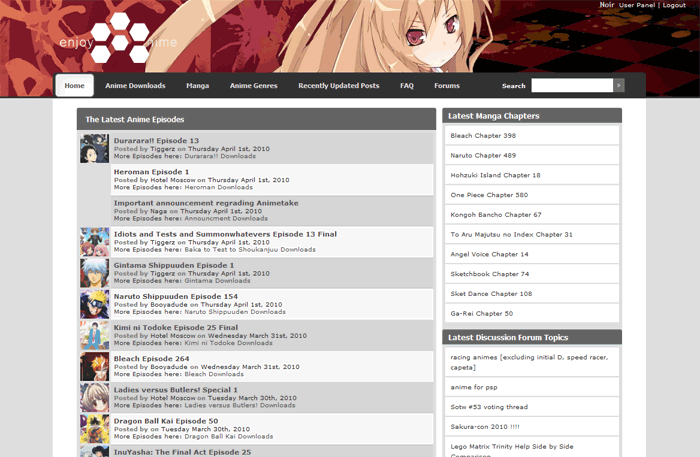The image size is (700, 457).
Task: Open Recently Updated Posts
Action: pyautogui.click(x=339, y=86)
